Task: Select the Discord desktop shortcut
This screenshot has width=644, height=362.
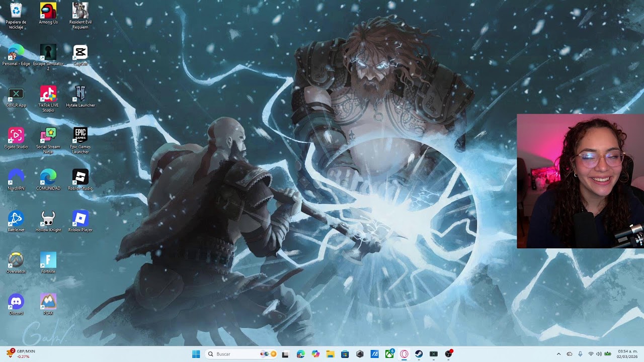Action: coord(16,305)
